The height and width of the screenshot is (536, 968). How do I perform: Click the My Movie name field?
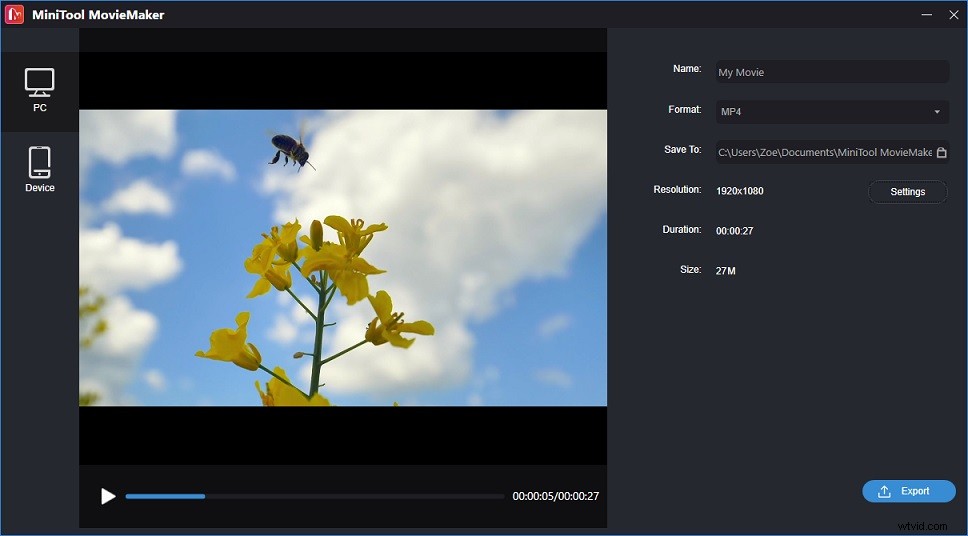tap(832, 72)
